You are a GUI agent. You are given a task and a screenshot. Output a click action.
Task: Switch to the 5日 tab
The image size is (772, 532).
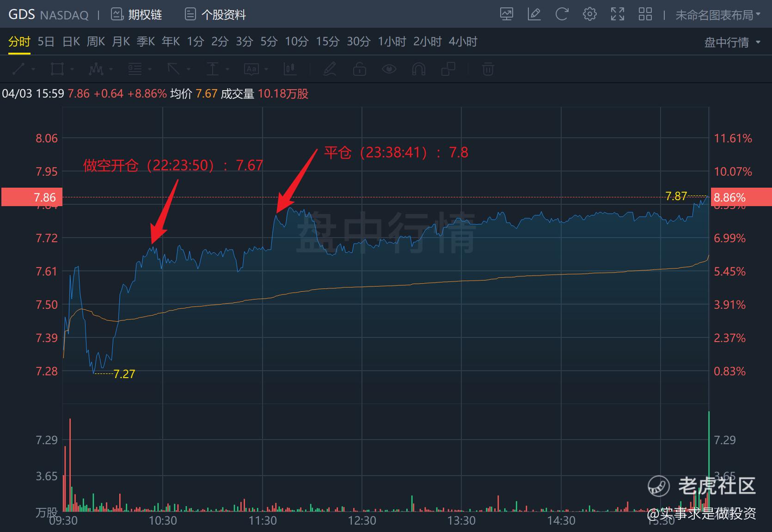tap(46, 42)
